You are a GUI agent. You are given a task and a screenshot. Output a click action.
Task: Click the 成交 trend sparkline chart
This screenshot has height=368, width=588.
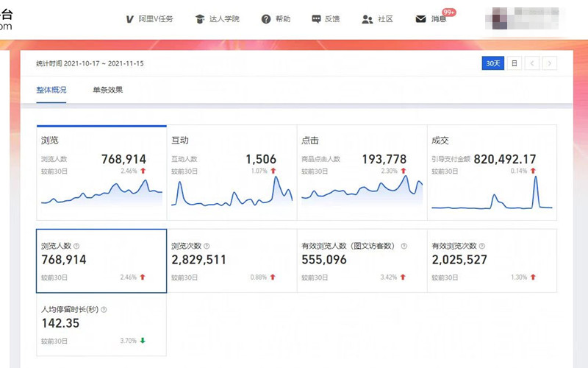492,192
